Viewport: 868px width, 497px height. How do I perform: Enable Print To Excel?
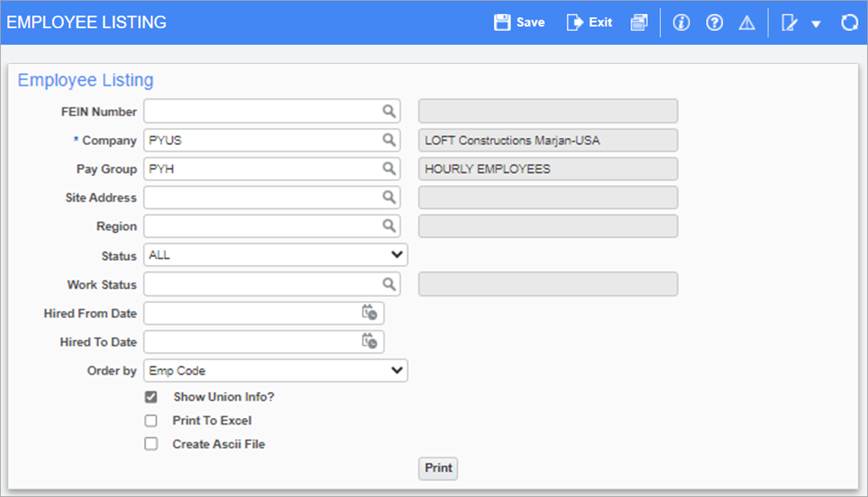151,420
